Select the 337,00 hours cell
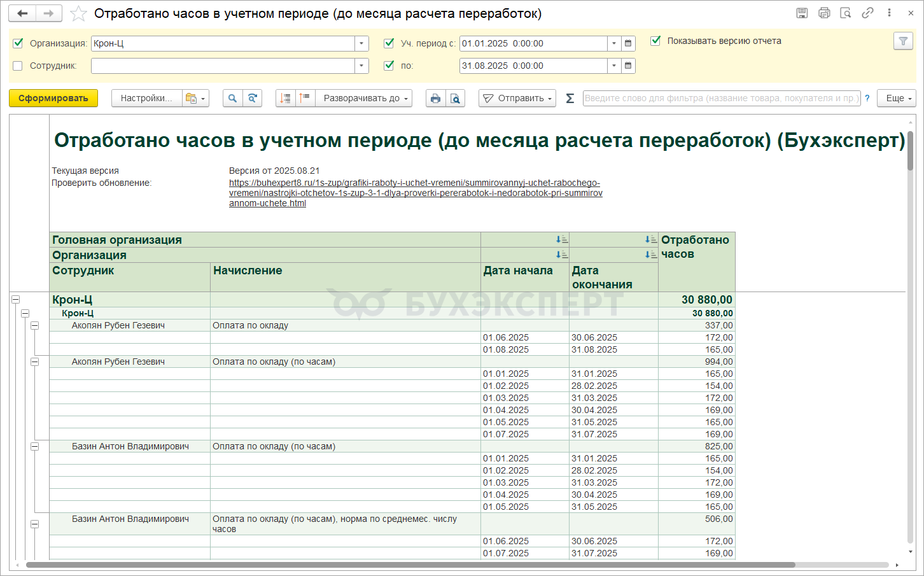Viewport: 924px width, 576px height. pyautogui.click(x=697, y=325)
